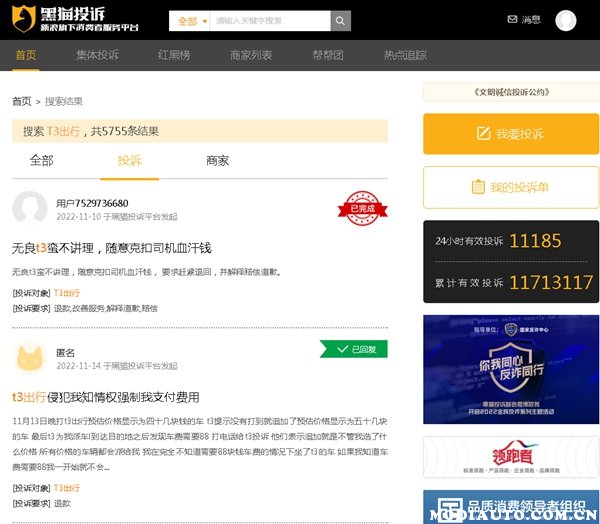Screen dimensions: 600x524
Task: Click 首页 breadcrumb link
Action: 21,101
